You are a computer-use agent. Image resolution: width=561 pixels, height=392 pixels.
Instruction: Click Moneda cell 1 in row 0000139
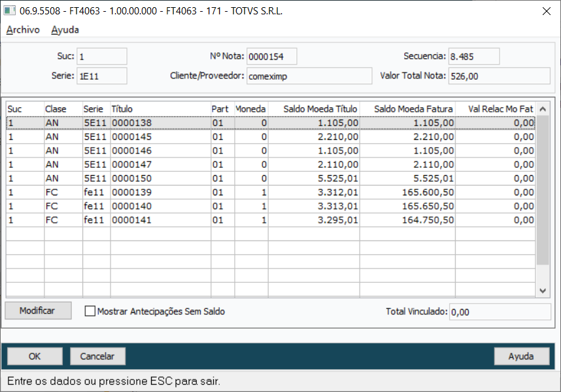pos(251,192)
